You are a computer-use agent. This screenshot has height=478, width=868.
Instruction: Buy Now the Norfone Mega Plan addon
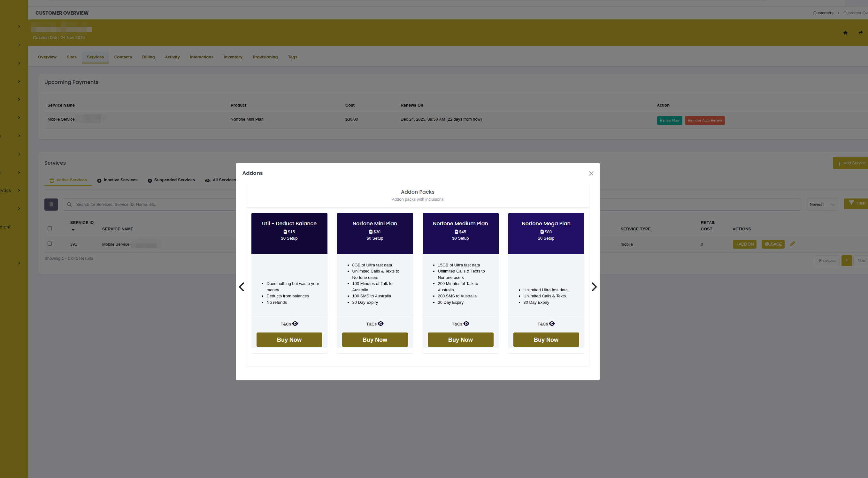(546, 339)
